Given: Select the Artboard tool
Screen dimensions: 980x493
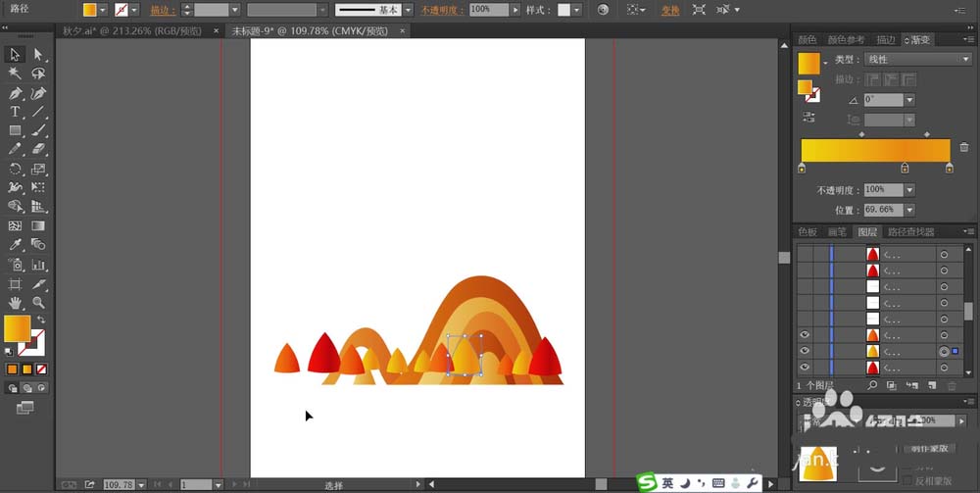Looking at the screenshot, I should [x=15, y=284].
